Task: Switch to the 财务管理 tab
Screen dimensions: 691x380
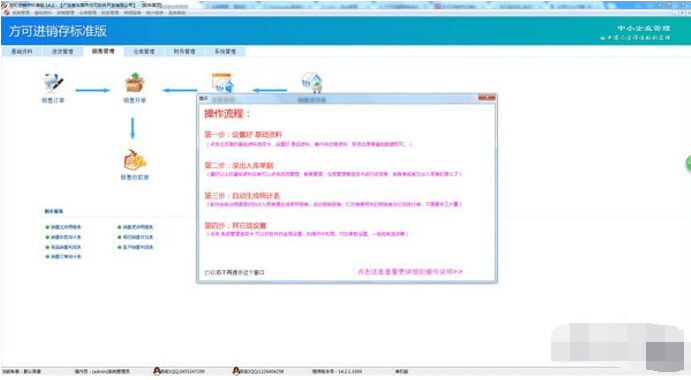Action: tap(184, 52)
